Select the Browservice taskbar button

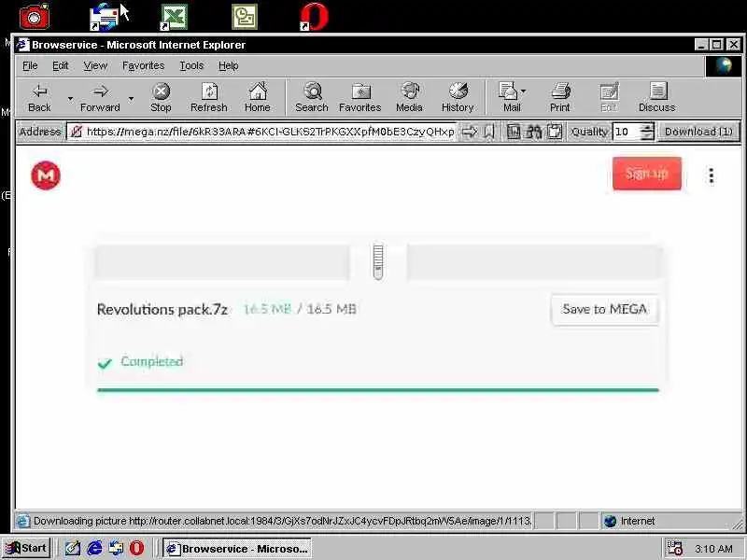pos(236,548)
